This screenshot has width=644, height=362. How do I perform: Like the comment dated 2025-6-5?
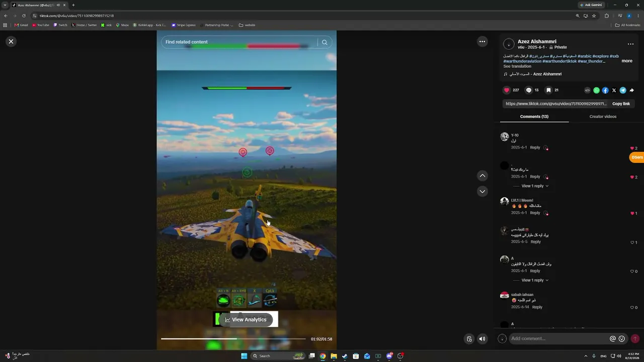pos(632,242)
